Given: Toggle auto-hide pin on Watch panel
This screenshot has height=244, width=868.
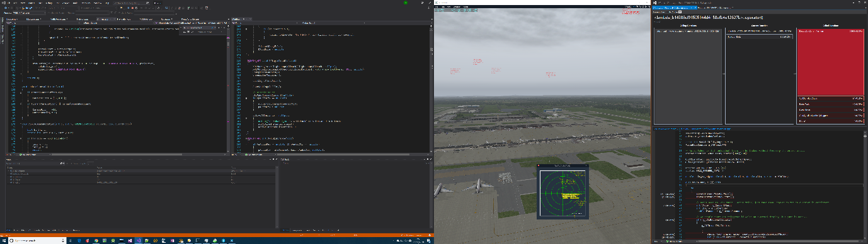Looking at the screenshot, I should click(x=273, y=159).
